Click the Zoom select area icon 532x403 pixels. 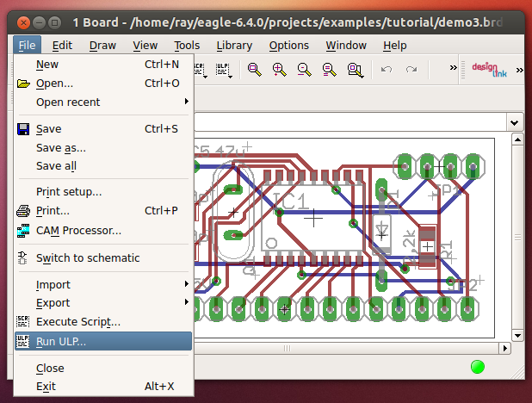356,70
